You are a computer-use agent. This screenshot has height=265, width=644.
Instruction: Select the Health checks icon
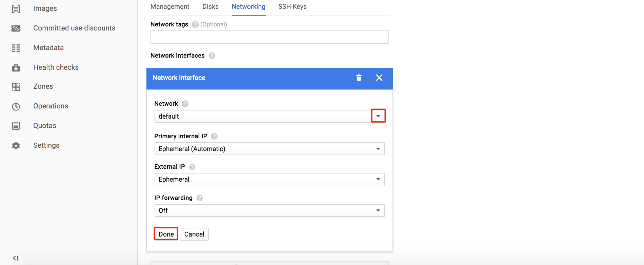16,68
